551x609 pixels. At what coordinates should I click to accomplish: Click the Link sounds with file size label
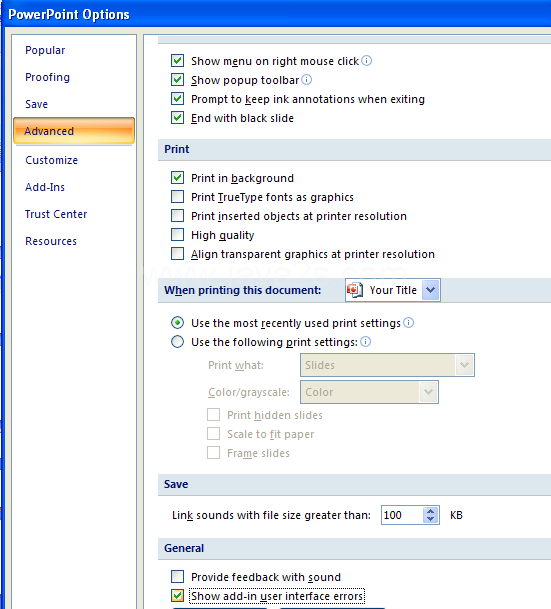271,515
